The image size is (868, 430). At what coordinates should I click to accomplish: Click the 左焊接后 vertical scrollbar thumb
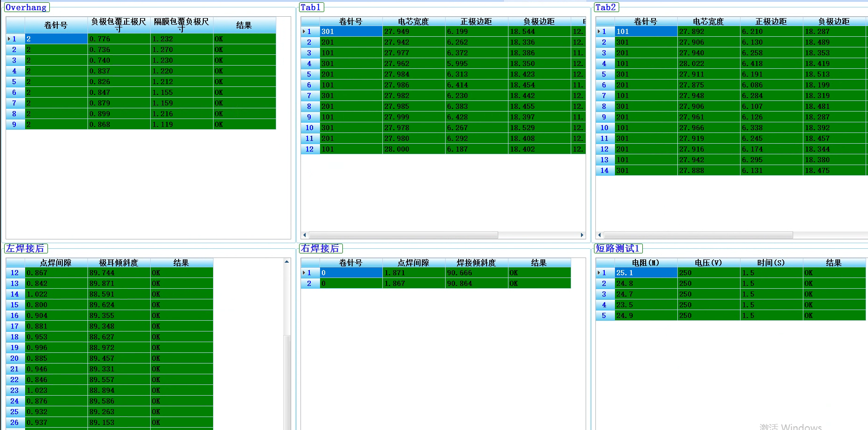[287, 382]
